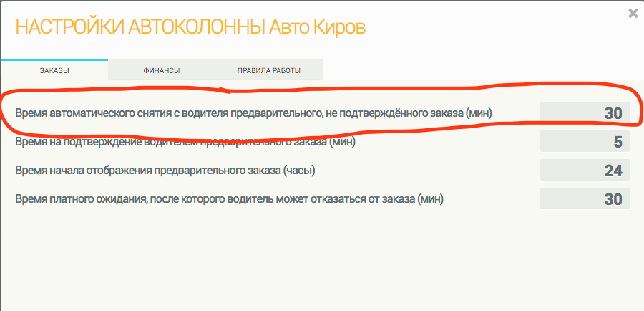Click the (мин) unit in the paid waiting row
Screen dimensions: 644x311
429,199
